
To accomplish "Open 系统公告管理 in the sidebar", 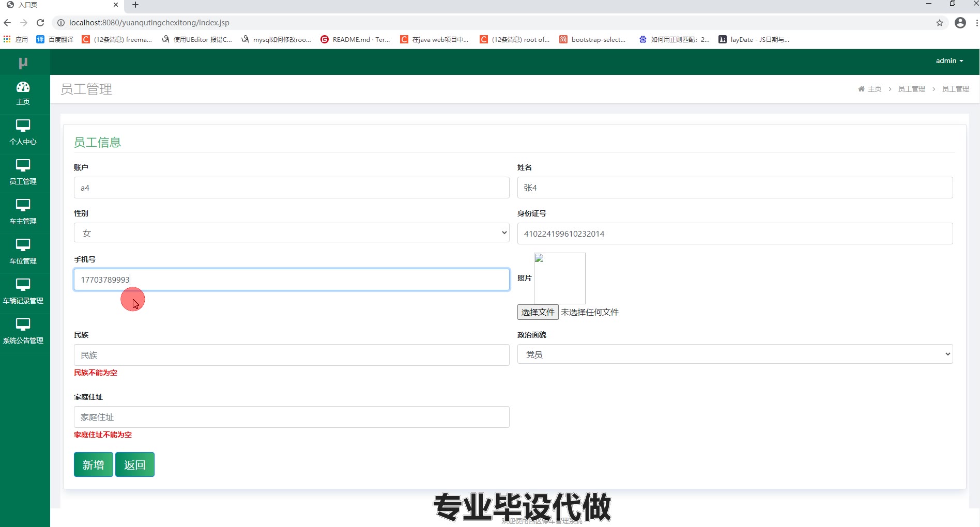I will tap(23, 332).
